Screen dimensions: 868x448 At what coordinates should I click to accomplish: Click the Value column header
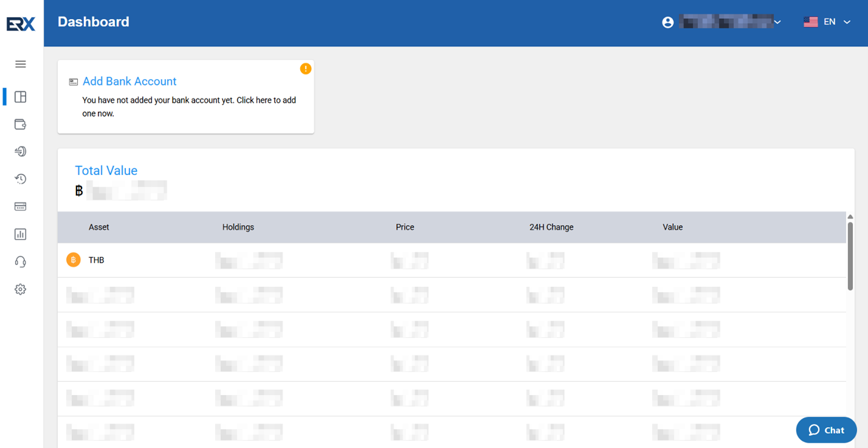673,227
